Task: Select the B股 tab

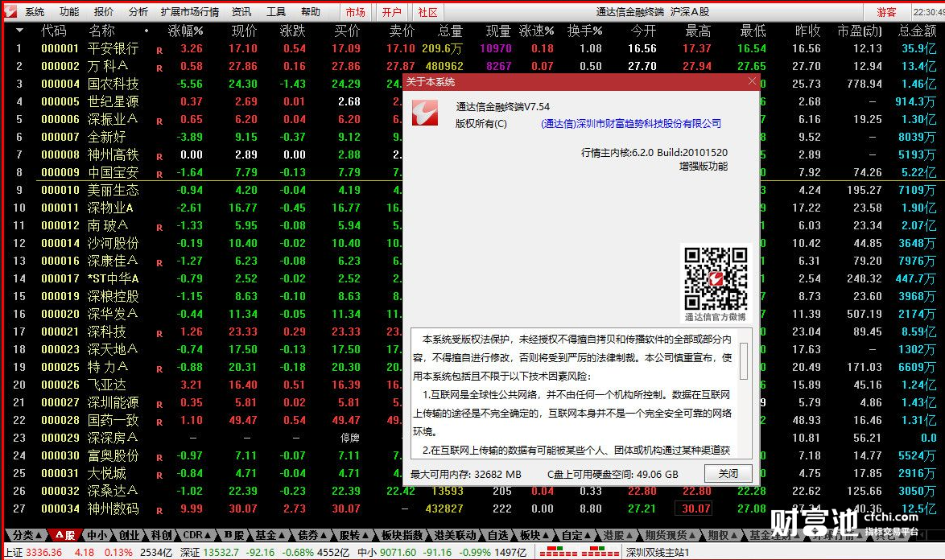Action: (234, 535)
